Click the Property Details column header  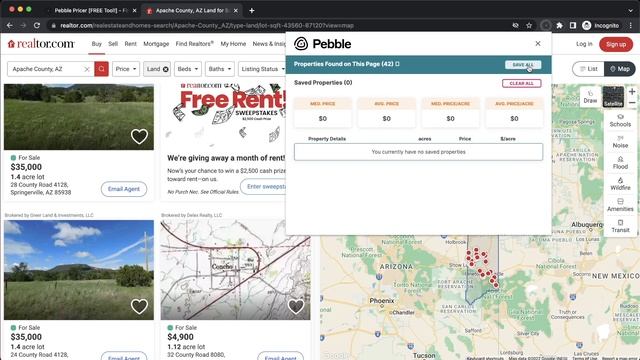(x=327, y=139)
